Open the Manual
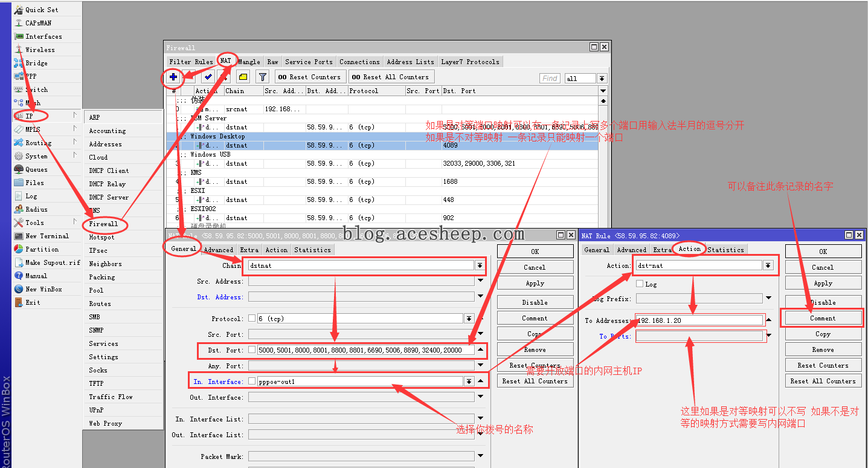The width and height of the screenshot is (868, 468). (x=36, y=276)
